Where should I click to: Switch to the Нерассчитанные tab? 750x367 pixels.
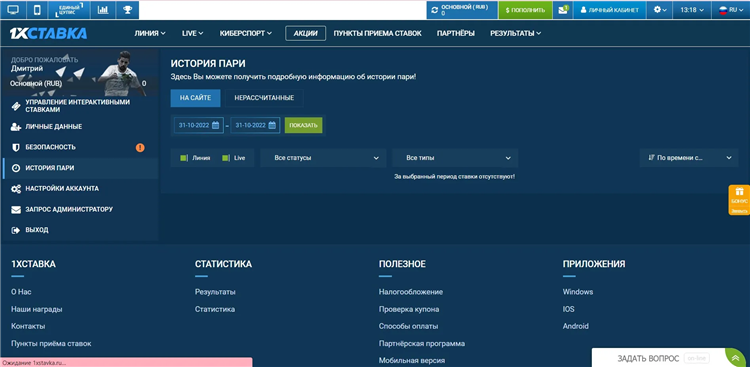click(x=264, y=98)
